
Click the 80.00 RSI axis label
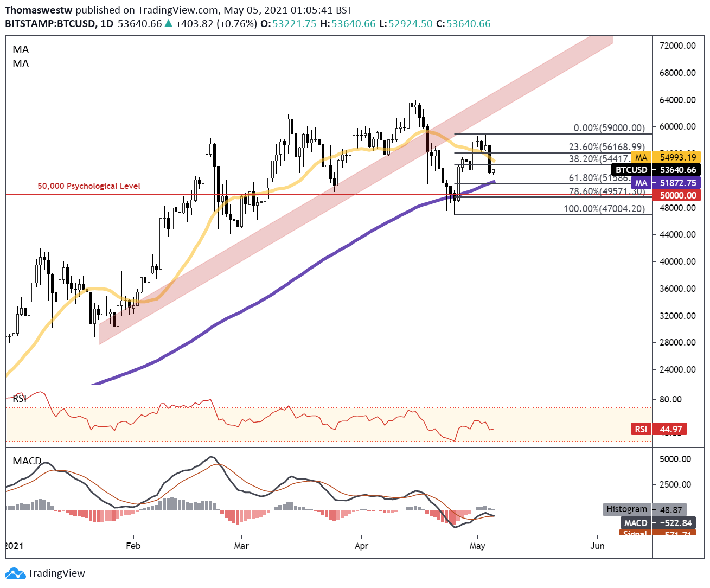[670, 399]
